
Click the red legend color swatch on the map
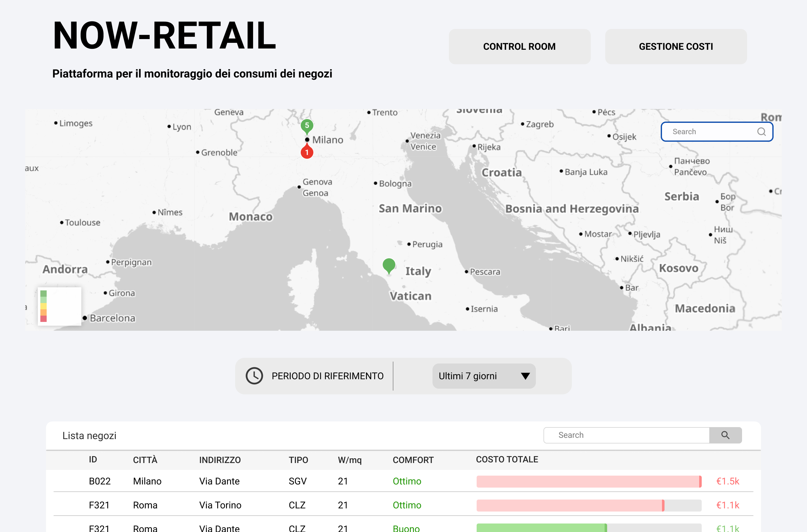point(44,318)
